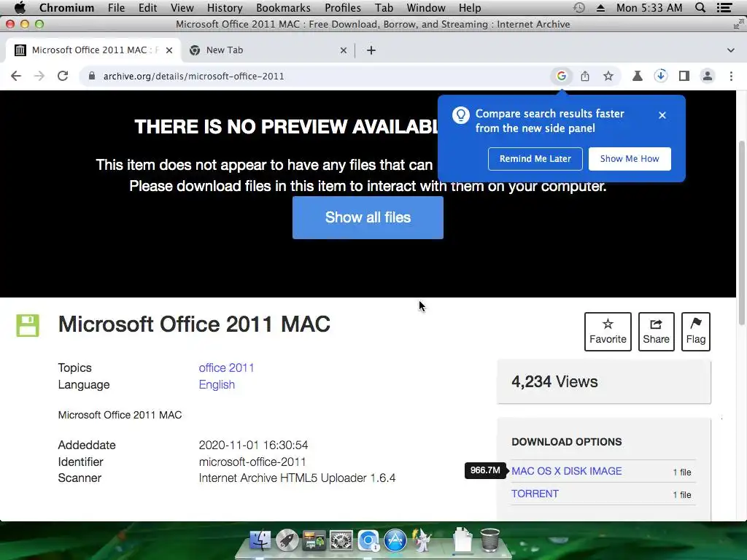The image size is (747, 560).
Task: Open the File menu
Action: [x=116, y=7]
